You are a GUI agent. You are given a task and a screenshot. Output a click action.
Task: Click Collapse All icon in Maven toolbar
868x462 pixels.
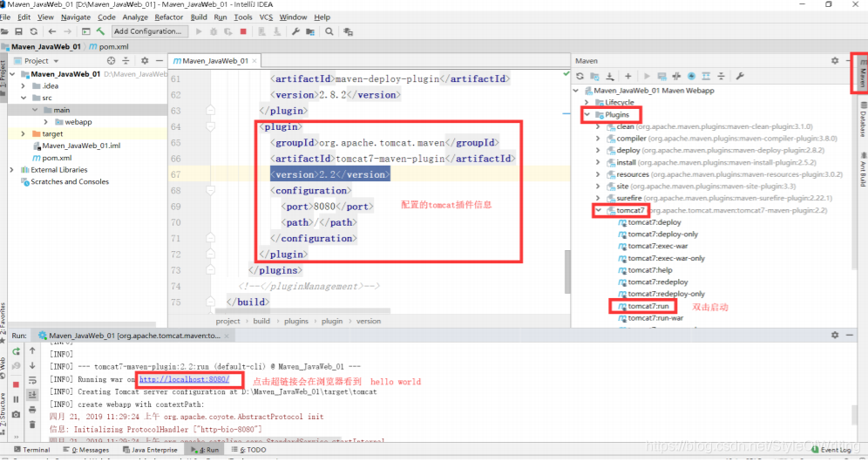[x=721, y=76]
